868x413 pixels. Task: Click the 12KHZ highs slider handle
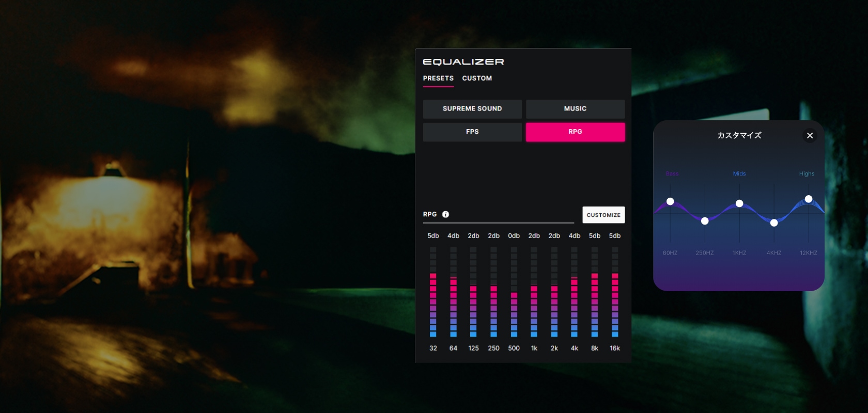click(809, 199)
